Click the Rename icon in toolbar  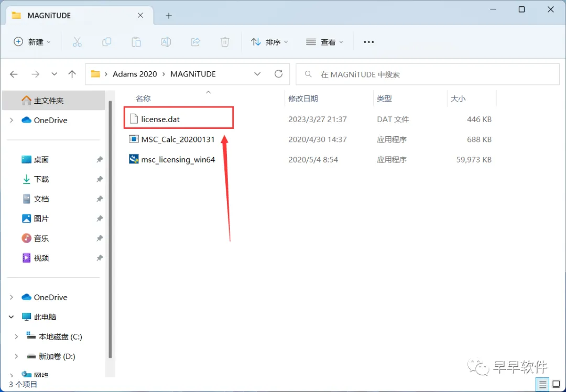(x=166, y=42)
